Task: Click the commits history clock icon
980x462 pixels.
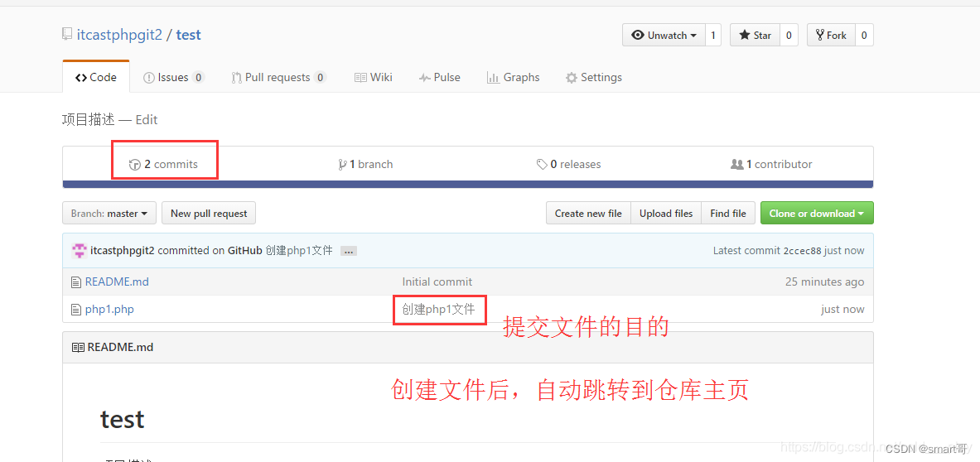Action: [x=134, y=165]
